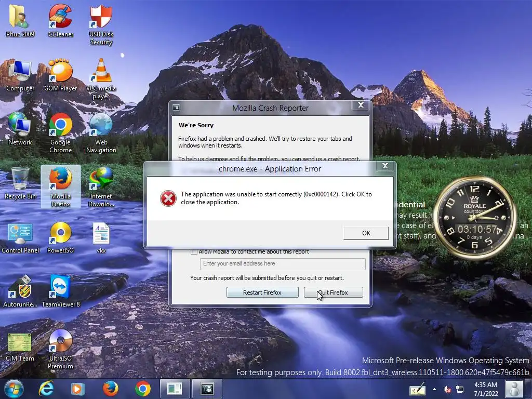Launch TeamViewer 8 shortcut
Screen dimensions: 532x399
[x=60, y=292]
